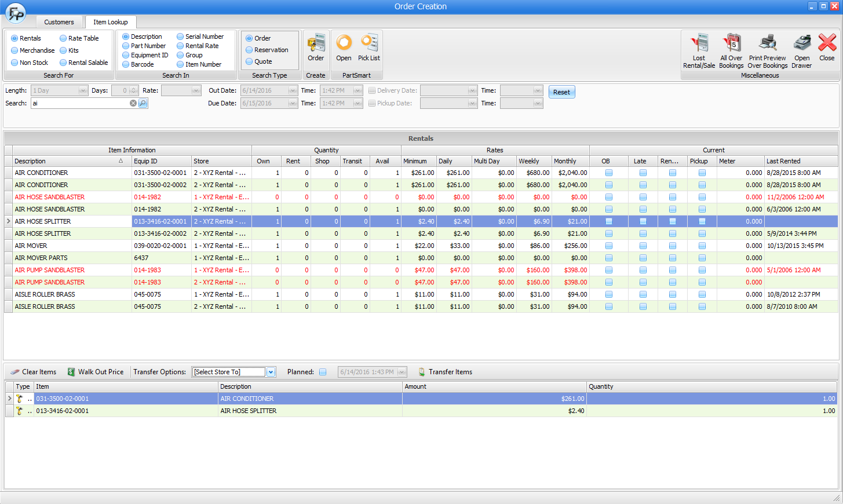
Task: Set search type to Reservation
Action: pos(249,50)
